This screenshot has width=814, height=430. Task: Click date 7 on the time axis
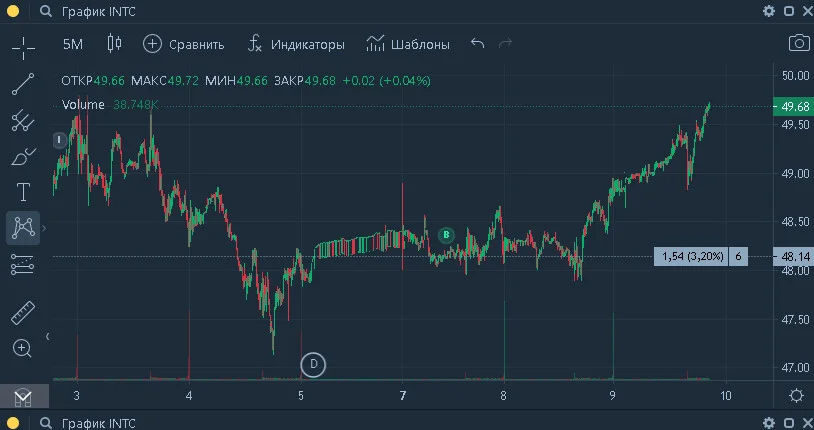tap(403, 396)
